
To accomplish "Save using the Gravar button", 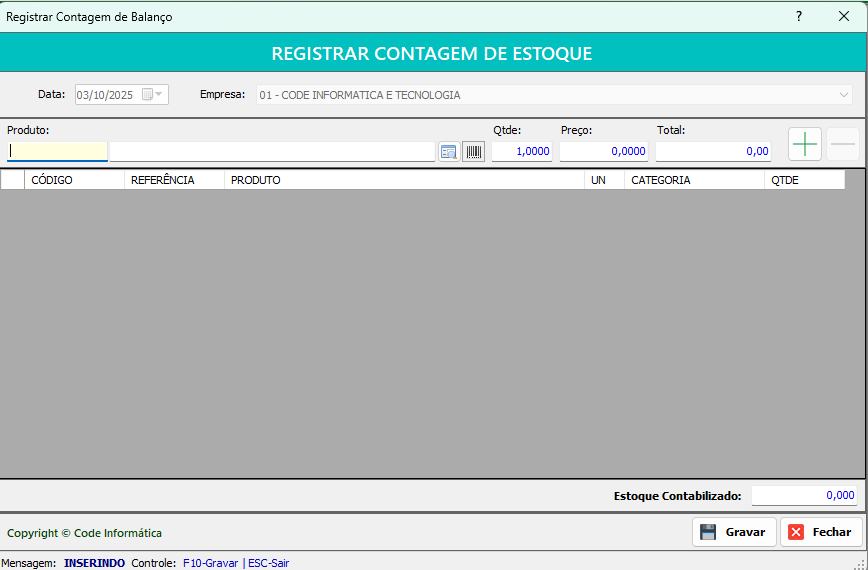I will click(734, 532).
